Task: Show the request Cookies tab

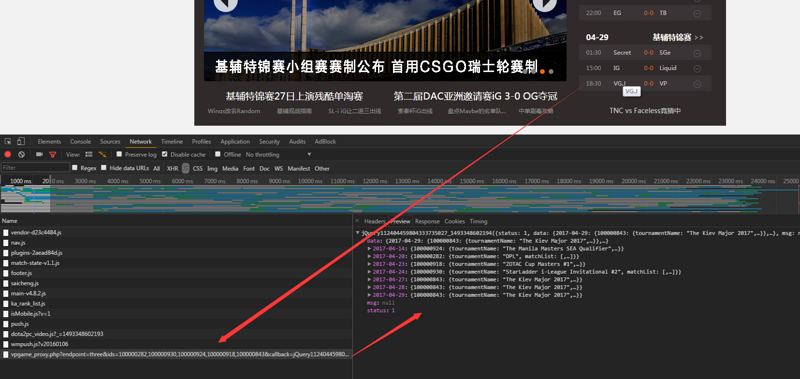Action: click(455, 221)
